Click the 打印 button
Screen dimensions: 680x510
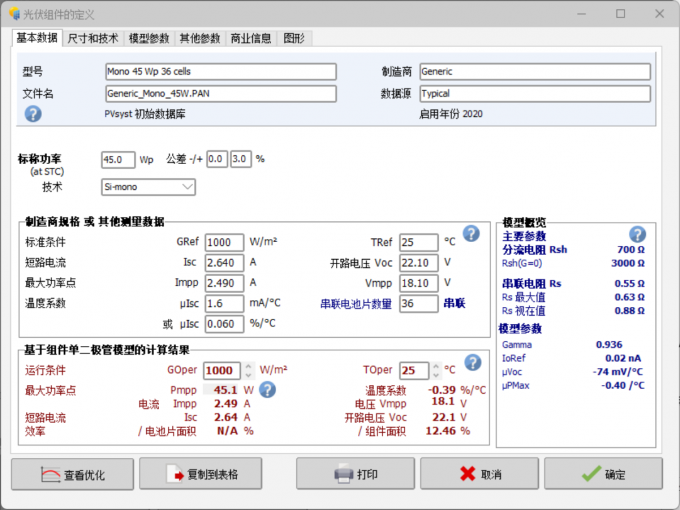tap(355, 474)
